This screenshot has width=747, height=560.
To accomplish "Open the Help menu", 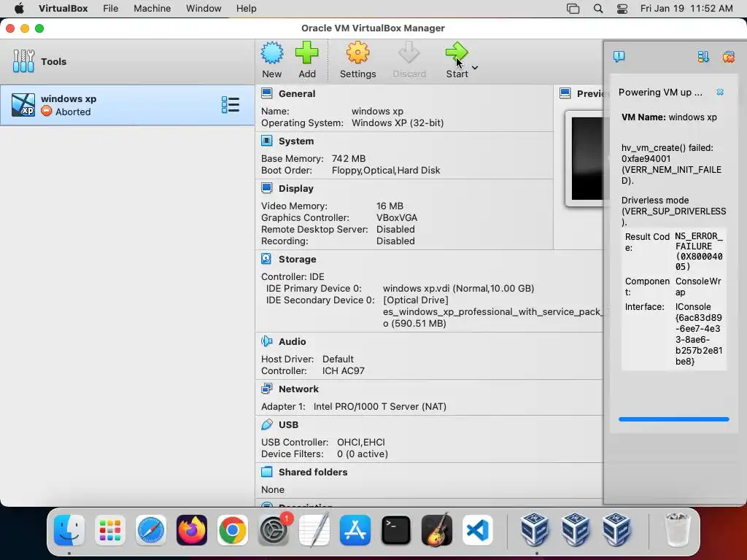I will [247, 9].
